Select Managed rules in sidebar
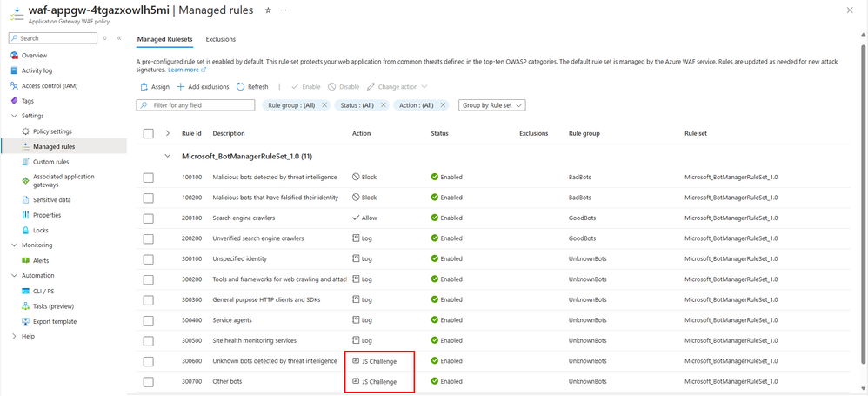 coord(54,147)
